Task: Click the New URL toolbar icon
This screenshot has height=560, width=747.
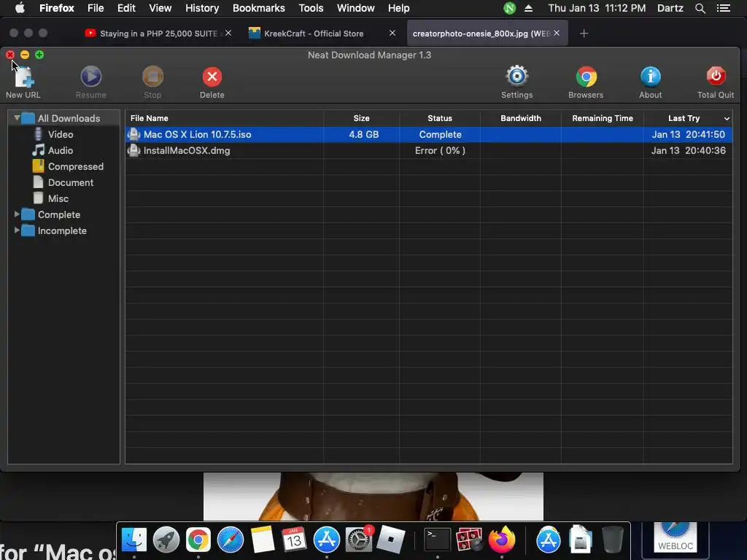Action: pos(23,77)
